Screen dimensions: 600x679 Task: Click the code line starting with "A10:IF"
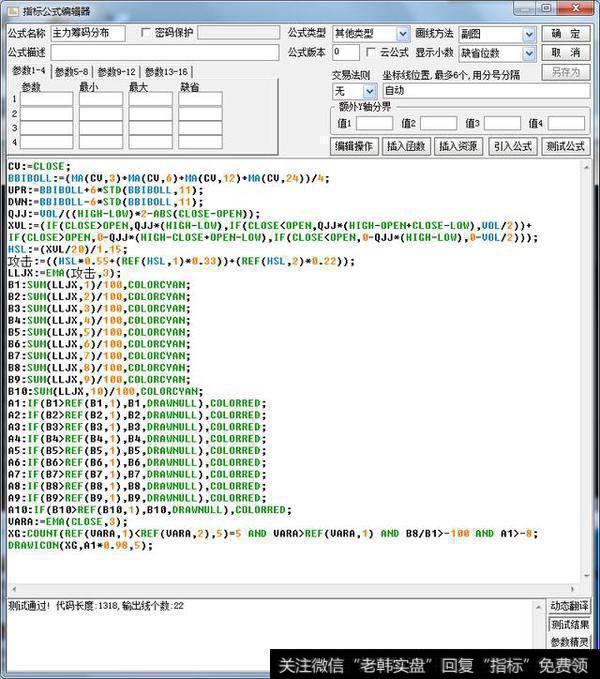(x=150, y=510)
